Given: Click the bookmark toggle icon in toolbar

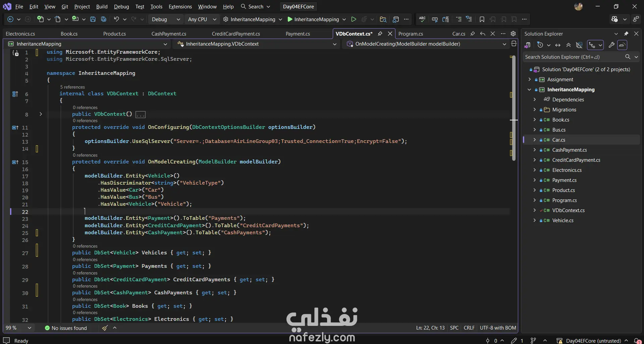Looking at the screenshot, I should (x=482, y=19).
